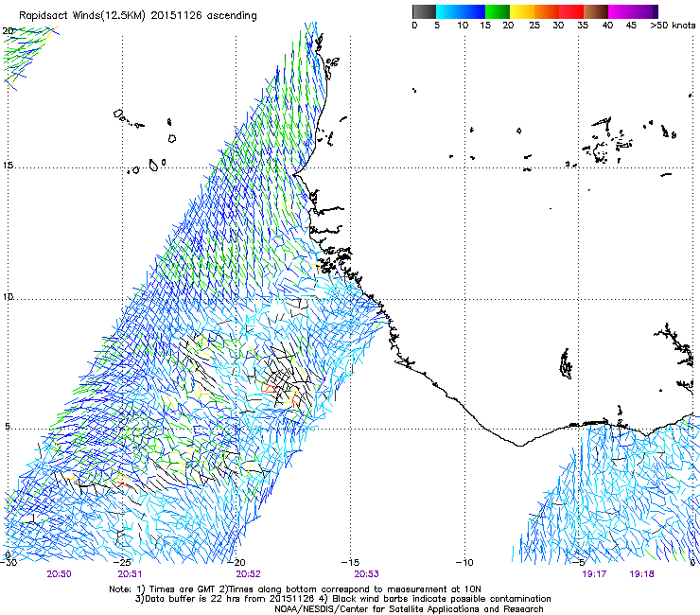Click the dark purple 45-50 knots legend segment
700x615 pixels.
point(645,11)
